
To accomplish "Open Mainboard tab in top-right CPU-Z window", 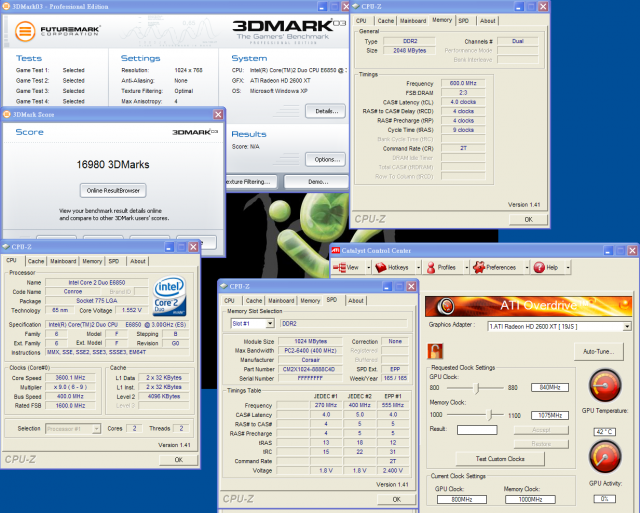I will 413,21.
